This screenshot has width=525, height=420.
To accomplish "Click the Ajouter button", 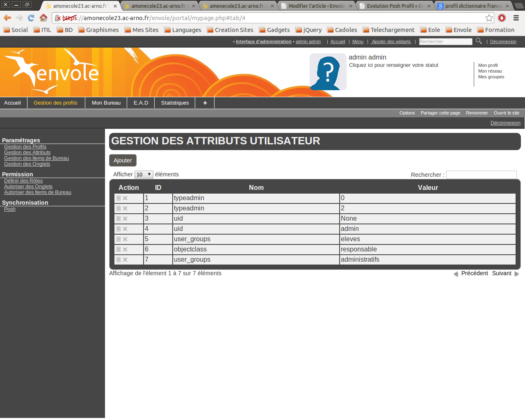I will (123, 160).
